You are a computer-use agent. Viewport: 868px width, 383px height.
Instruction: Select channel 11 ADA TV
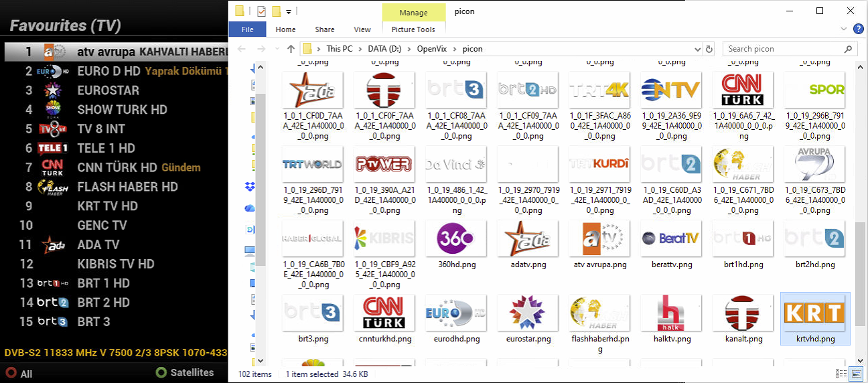(x=116, y=245)
